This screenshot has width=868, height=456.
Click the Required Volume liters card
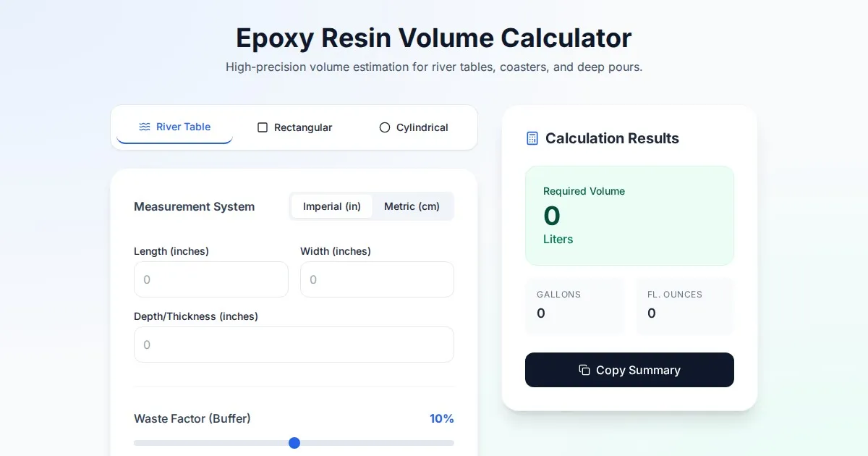pos(629,216)
